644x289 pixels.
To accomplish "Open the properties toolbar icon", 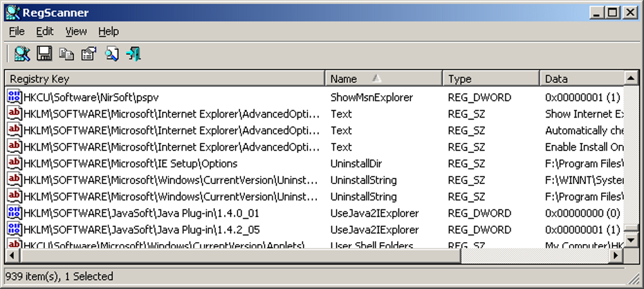I will pyautogui.click(x=88, y=54).
